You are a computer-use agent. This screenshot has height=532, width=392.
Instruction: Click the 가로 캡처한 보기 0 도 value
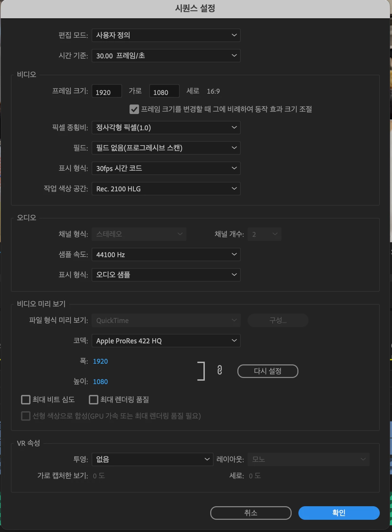pyautogui.click(x=99, y=476)
